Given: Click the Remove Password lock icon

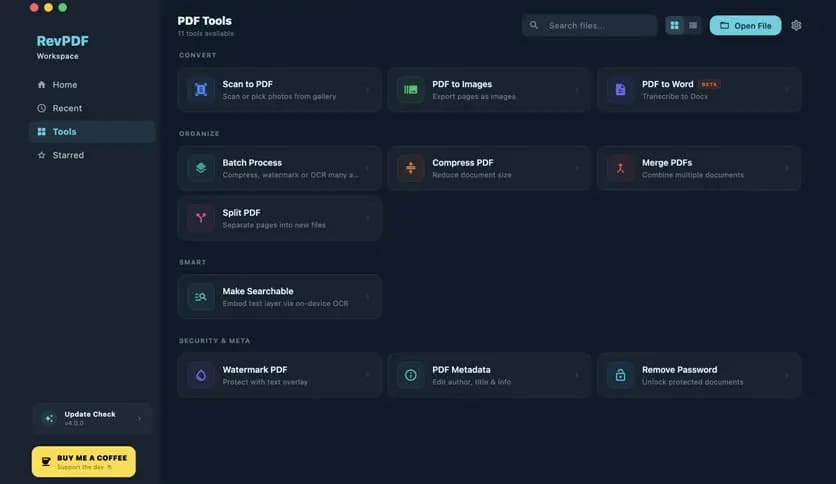Looking at the screenshot, I should coord(620,375).
